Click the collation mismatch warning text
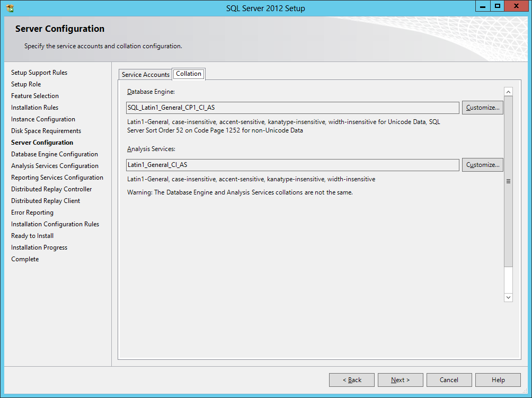This screenshot has width=532, height=398. point(240,192)
